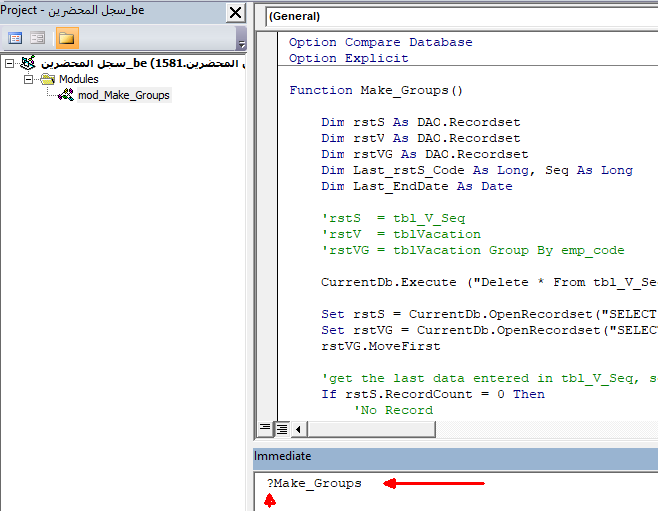Collapse the Modules folder node
The height and width of the screenshot is (511, 658).
(29, 79)
